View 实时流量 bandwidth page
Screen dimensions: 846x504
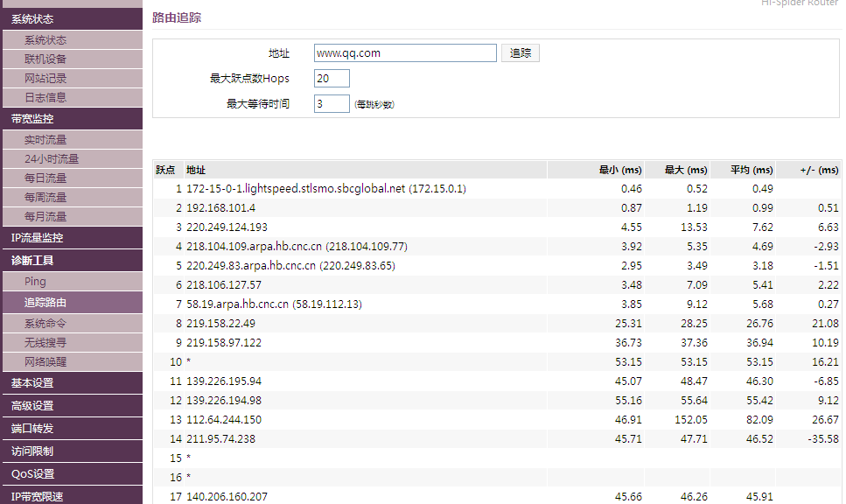click(x=45, y=140)
